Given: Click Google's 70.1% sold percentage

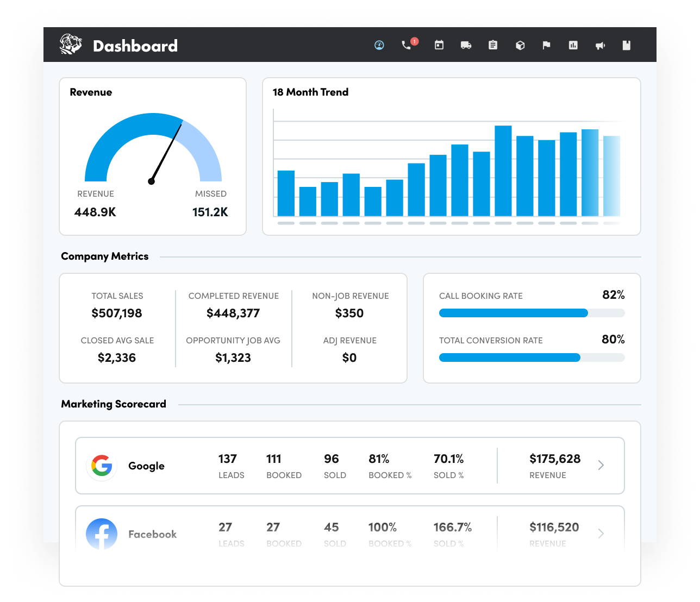Looking at the screenshot, I should tap(449, 459).
